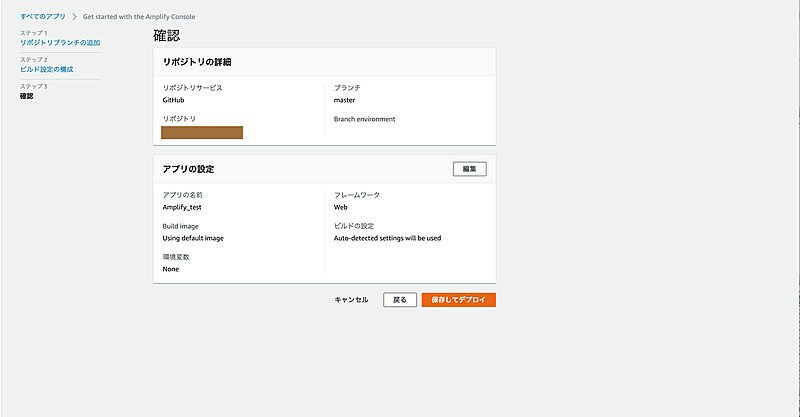Click the リポジトリサービス label
This screenshot has height=417, width=800.
(x=192, y=88)
